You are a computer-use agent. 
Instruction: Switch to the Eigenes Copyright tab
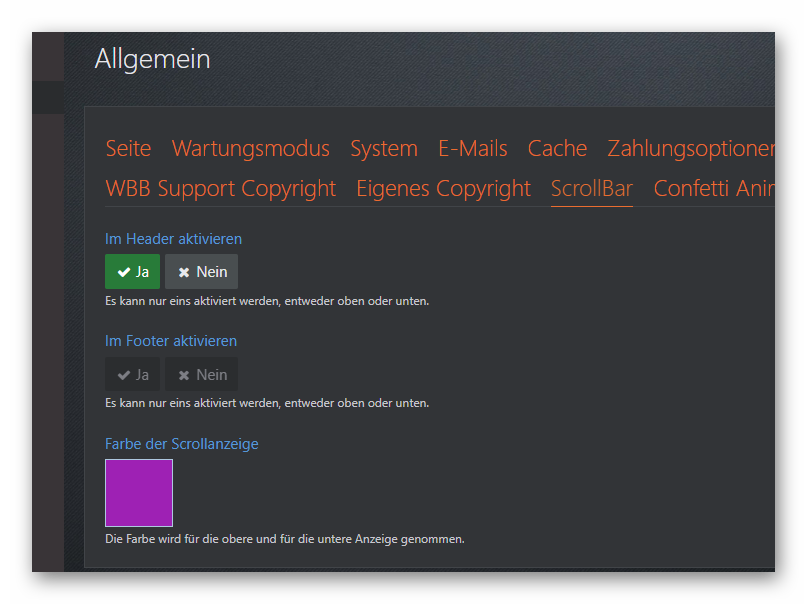[443, 189]
